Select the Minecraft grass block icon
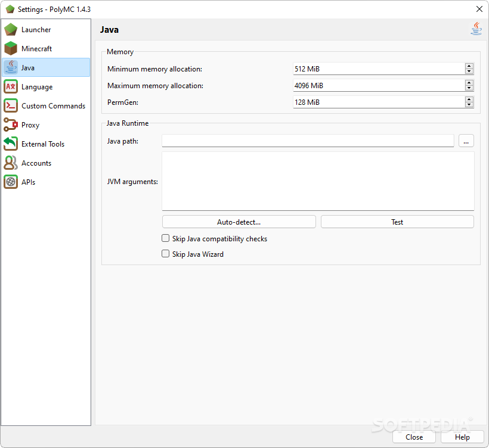The height and width of the screenshot is (448, 489). (11, 49)
